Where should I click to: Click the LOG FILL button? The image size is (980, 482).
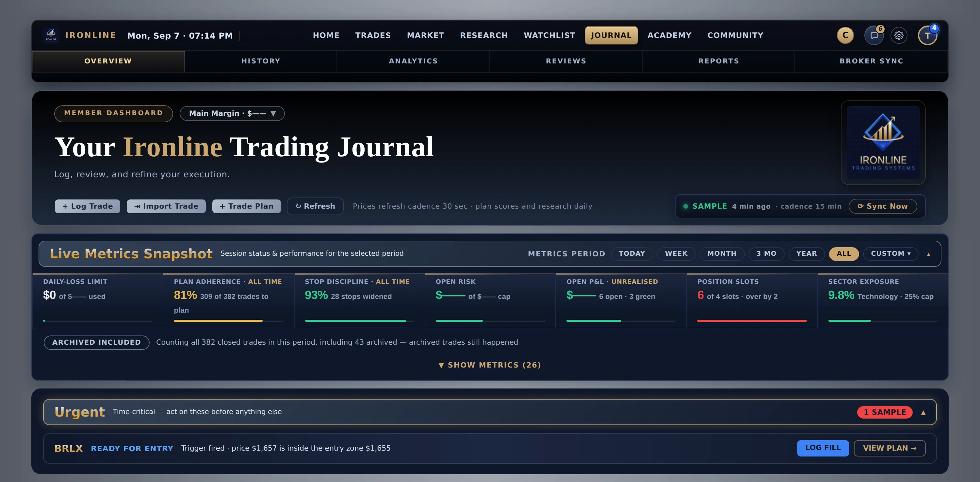point(823,448)
